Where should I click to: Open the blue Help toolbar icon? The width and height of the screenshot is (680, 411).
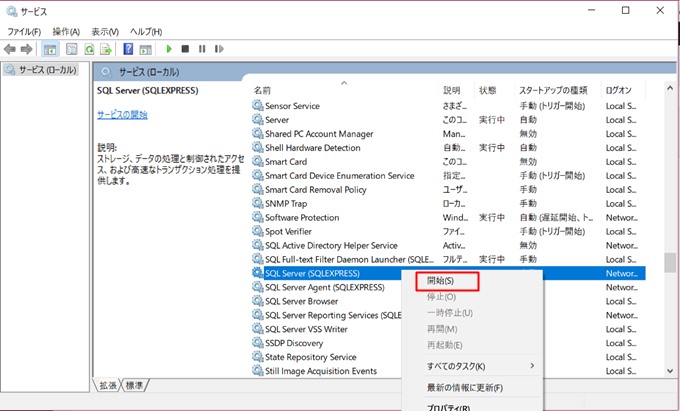[128, 49]
